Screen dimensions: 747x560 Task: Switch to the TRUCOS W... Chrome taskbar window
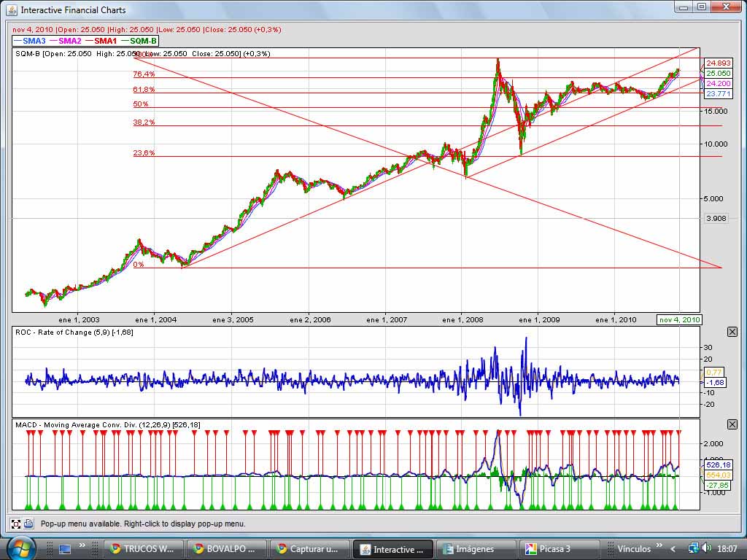[x=142, y=549]
